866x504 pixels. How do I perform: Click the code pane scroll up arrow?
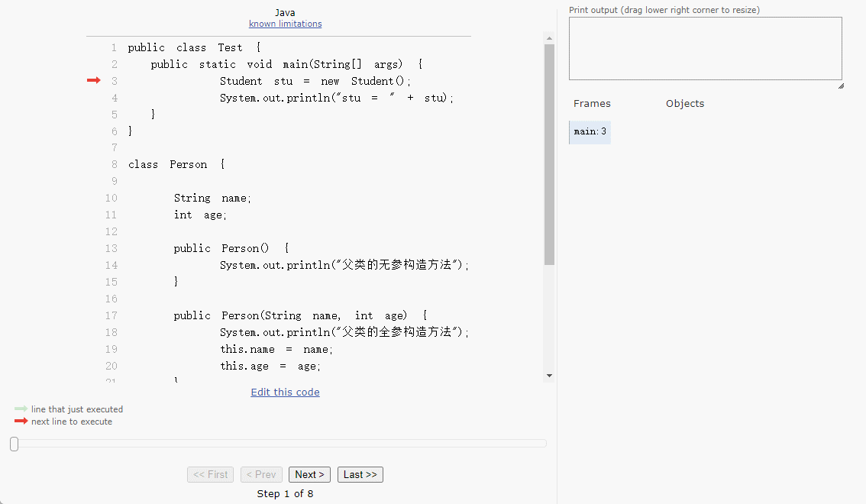coord(549,37)
